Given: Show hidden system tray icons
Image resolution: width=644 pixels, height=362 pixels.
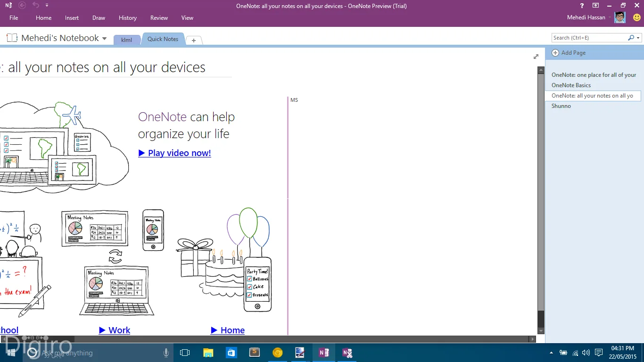Looking at the screenshot, I should (551, 353).
